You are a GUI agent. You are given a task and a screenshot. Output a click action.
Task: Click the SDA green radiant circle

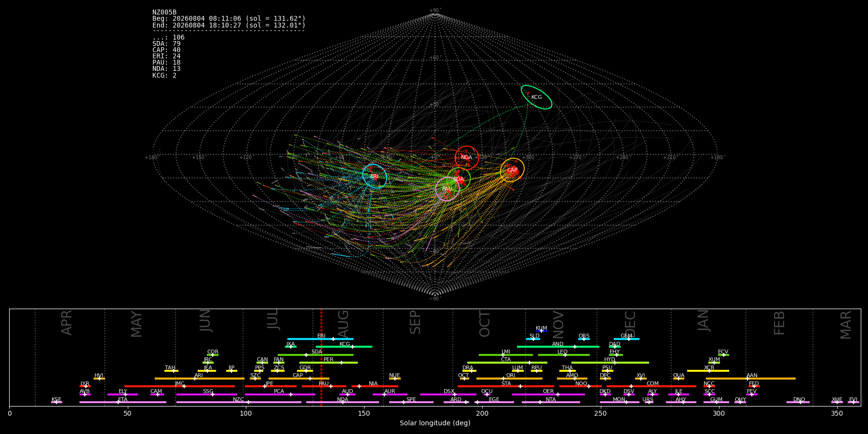coord(459,179)
